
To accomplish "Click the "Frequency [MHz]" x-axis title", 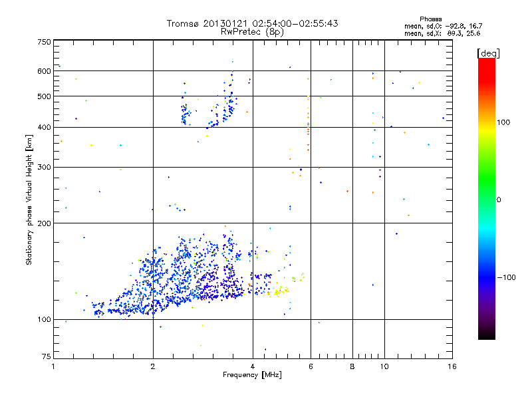I will 252,374.
